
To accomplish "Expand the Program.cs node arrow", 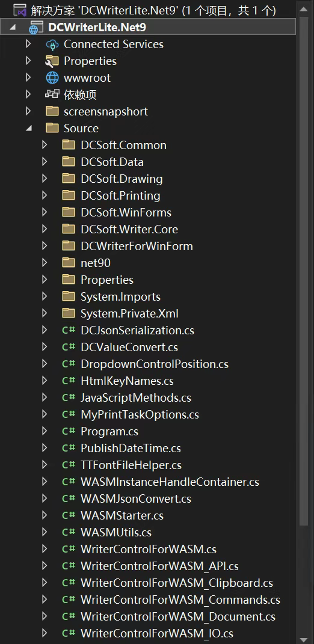I will (x=45, y=431).
